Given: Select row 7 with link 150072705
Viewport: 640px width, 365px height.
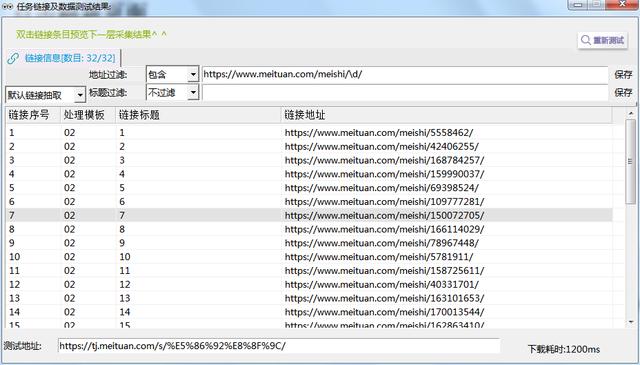Looking at the screenshot, I should point(309,215).
